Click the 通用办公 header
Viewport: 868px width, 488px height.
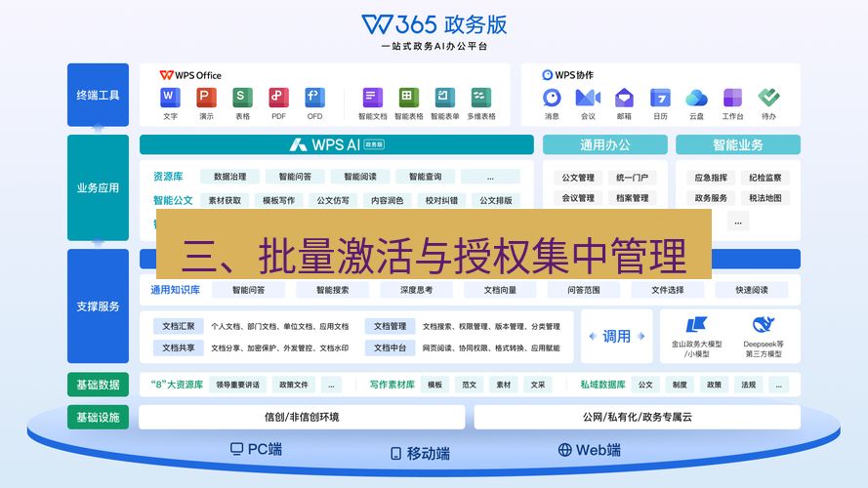[x=605, y=144]
